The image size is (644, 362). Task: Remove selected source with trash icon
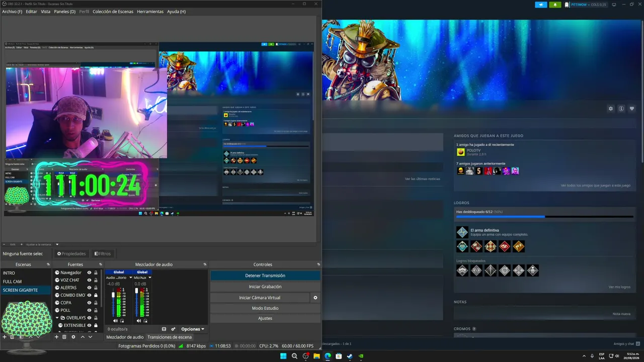64,337
